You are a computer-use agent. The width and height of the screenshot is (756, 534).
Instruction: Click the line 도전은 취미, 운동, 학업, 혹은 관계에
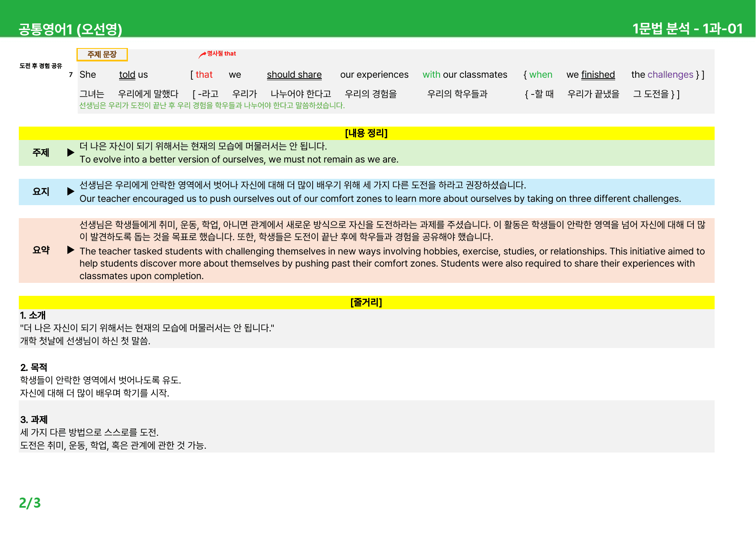pos(113,445)
